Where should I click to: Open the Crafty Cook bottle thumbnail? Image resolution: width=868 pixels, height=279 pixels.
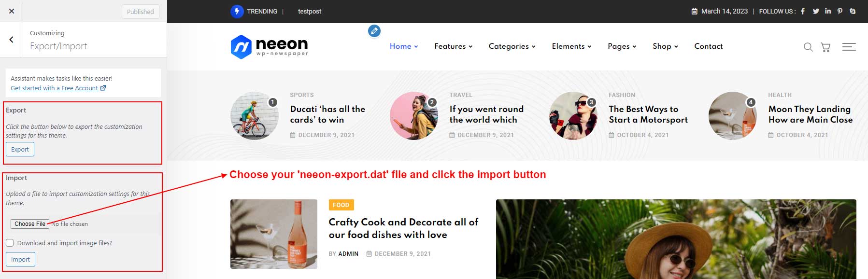coord(274,234)
